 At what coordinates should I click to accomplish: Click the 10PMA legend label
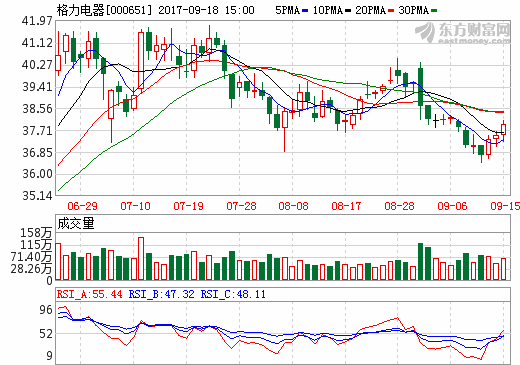click(328, 10)
